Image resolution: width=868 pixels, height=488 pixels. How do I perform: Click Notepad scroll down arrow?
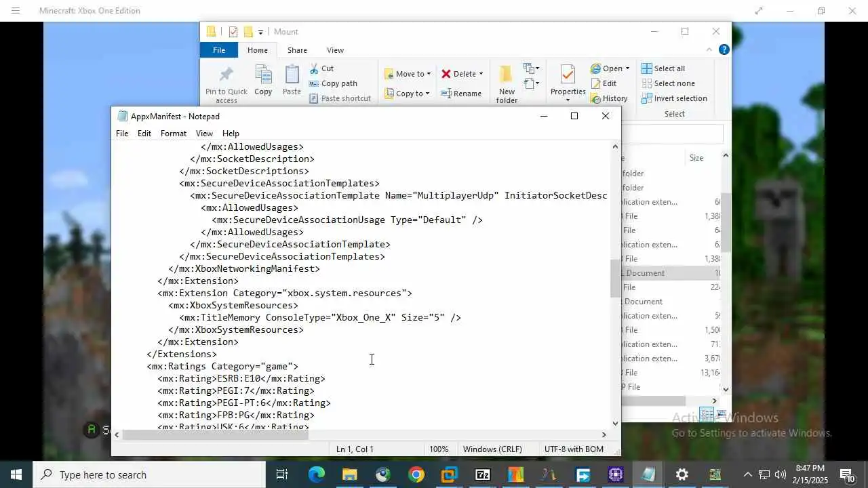[615, 424]
